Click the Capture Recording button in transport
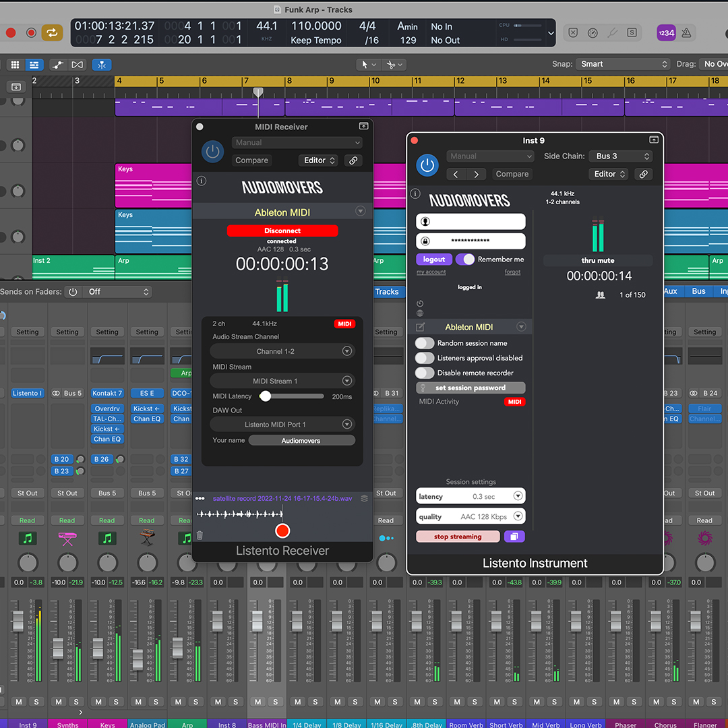The height and width of the screenshot is (728, 728). coord(31,32)
